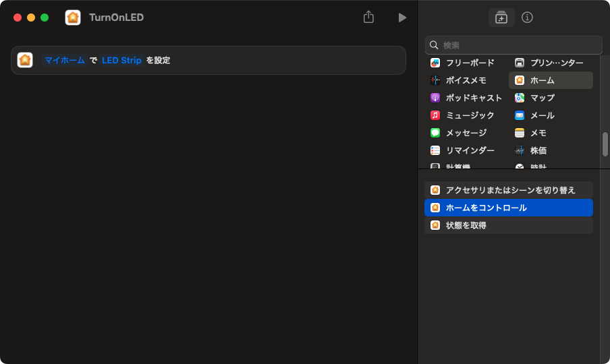Add アクセサリまたはシーンを切り替え action
The image size is (610, 364).
point(509,190)
